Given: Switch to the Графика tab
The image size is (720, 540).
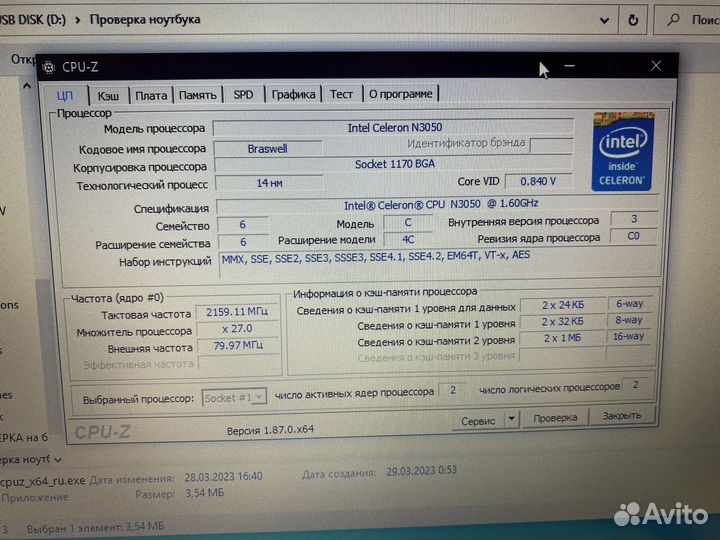Looking at the screenshot, I should (x=293, y=94).
